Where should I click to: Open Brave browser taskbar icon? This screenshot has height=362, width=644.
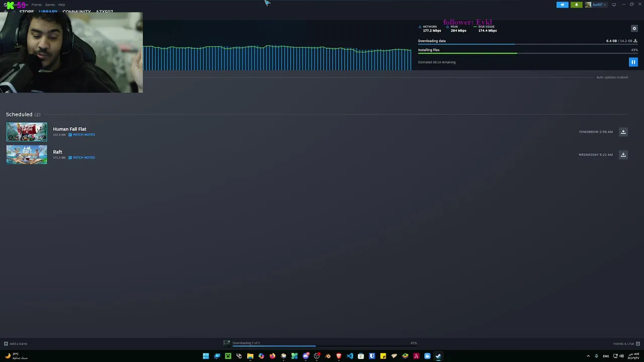coord(339,356)
